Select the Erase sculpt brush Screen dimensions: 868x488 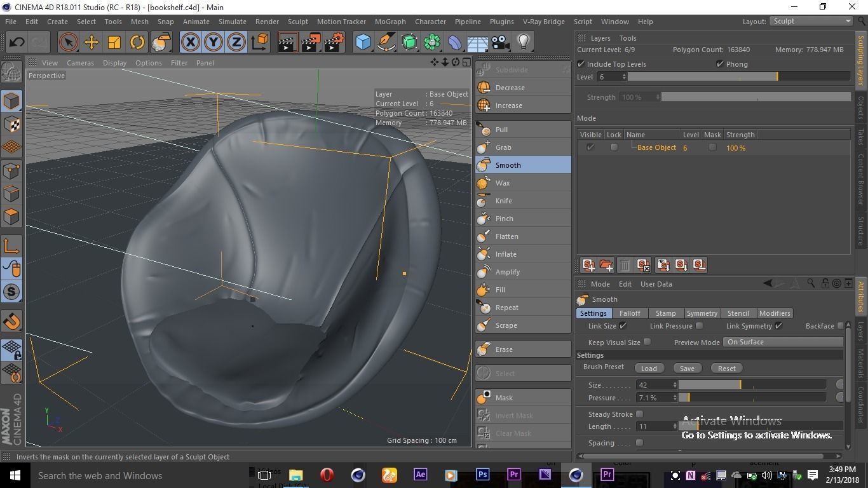point(523,349)
